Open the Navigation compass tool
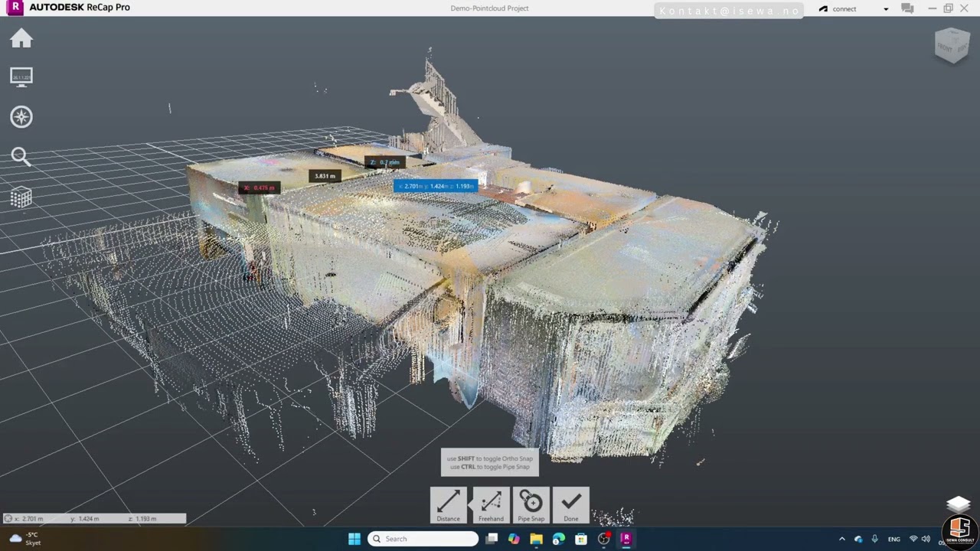The height and width of the screenshot is (551, 980). click(x=21, y=117)
